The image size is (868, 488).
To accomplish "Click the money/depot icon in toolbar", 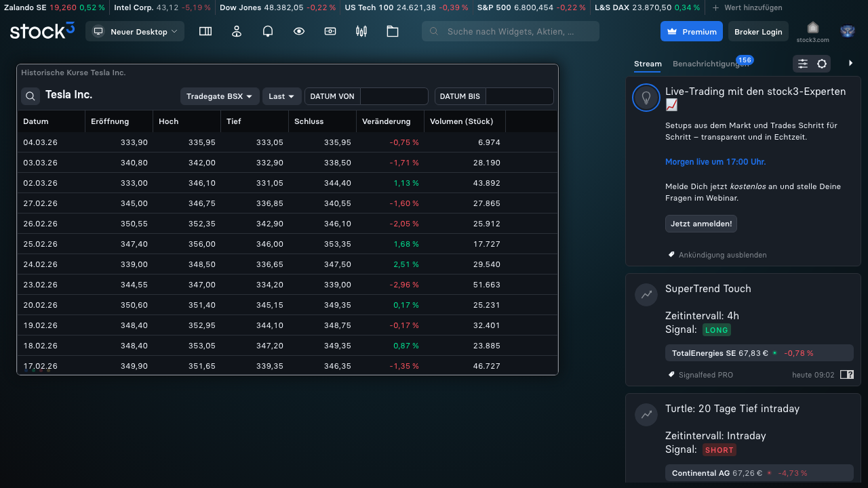I will coord(330,31).
